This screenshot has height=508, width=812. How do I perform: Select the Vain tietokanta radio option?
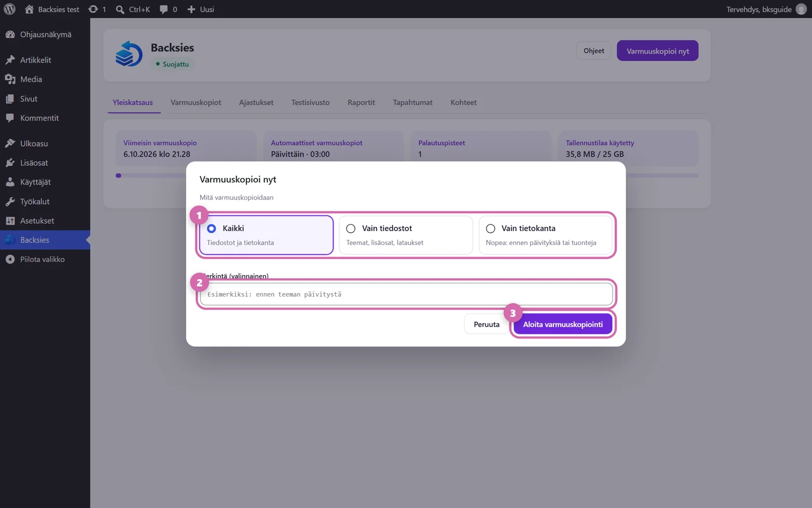[490, 229]
